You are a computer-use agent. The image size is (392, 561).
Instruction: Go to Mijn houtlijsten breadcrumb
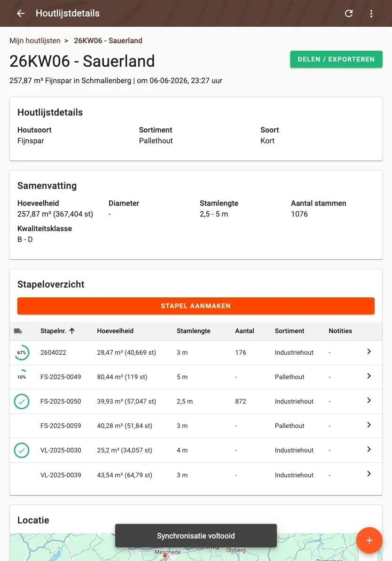click(35, 40)
